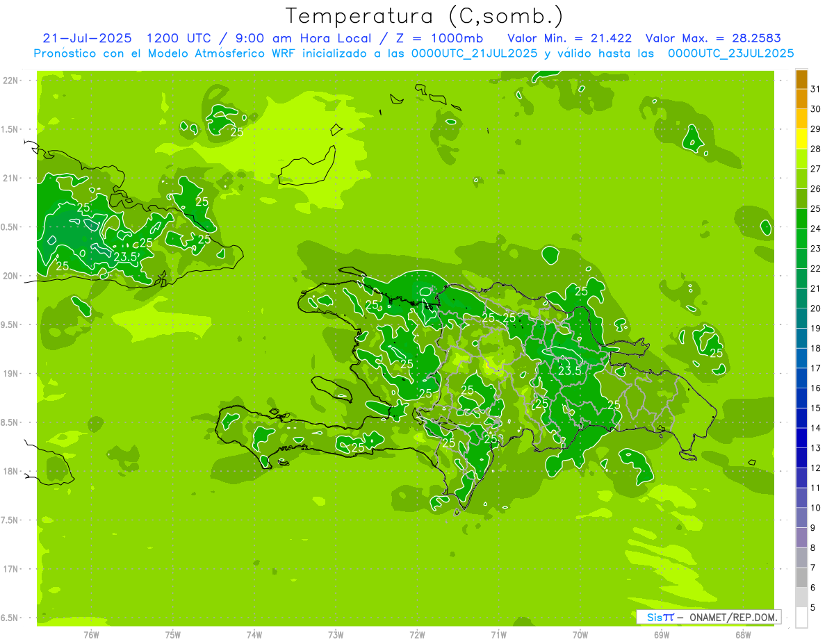Click the 'Temperatura (C,somb.)' chart title

click(425, 15)
